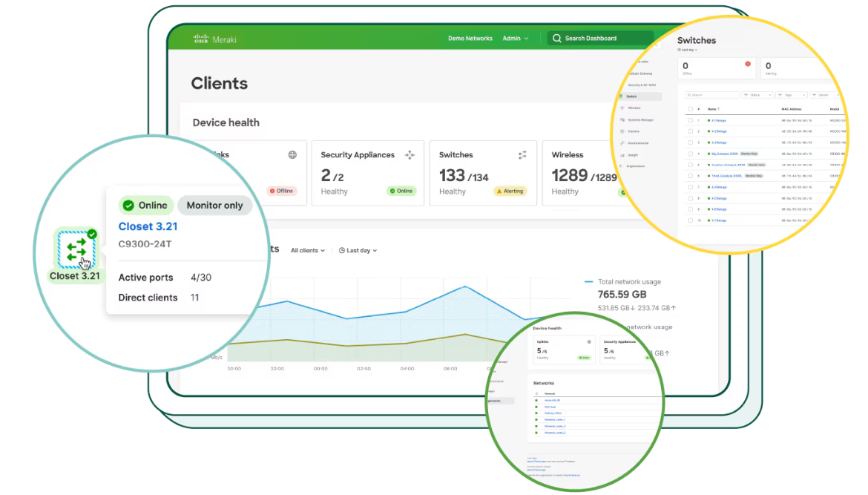Open the All clients dropdown
Viewport: 868px width, 495px height.
point(308,250)
